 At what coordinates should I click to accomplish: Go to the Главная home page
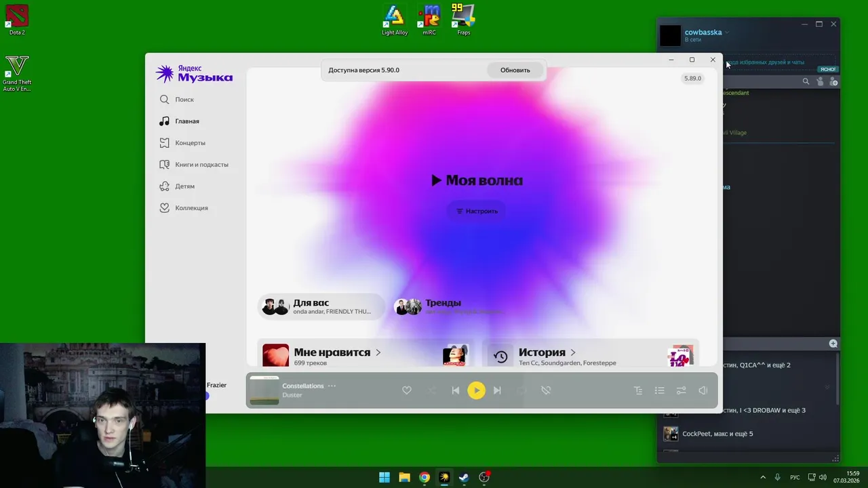click(x=179, y=121)
